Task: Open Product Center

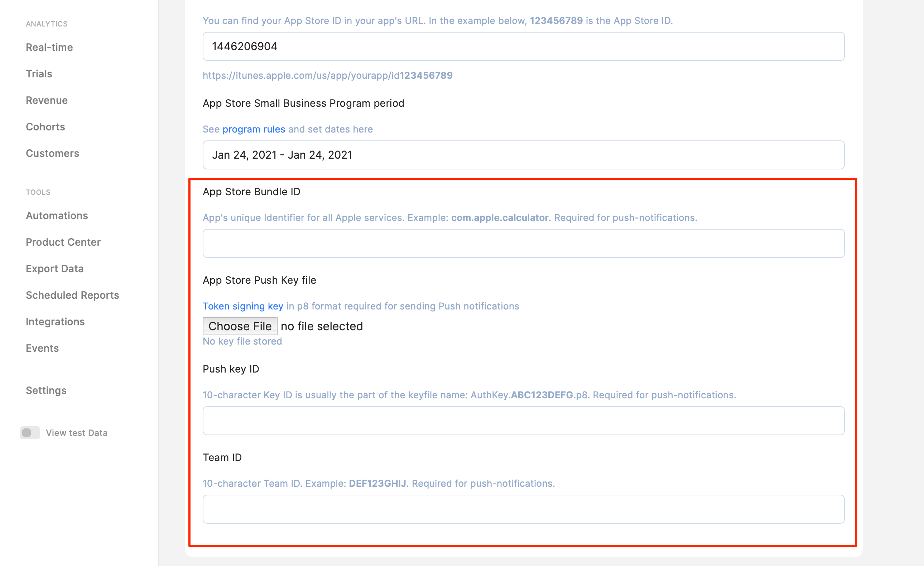Action: pos(63,242)
